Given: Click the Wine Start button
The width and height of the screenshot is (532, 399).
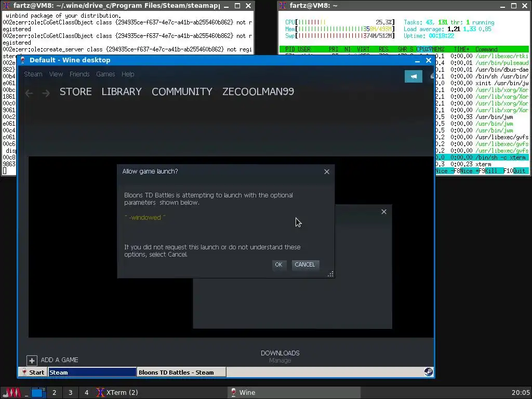Looking at the screenshot, I should click(33, 372).
